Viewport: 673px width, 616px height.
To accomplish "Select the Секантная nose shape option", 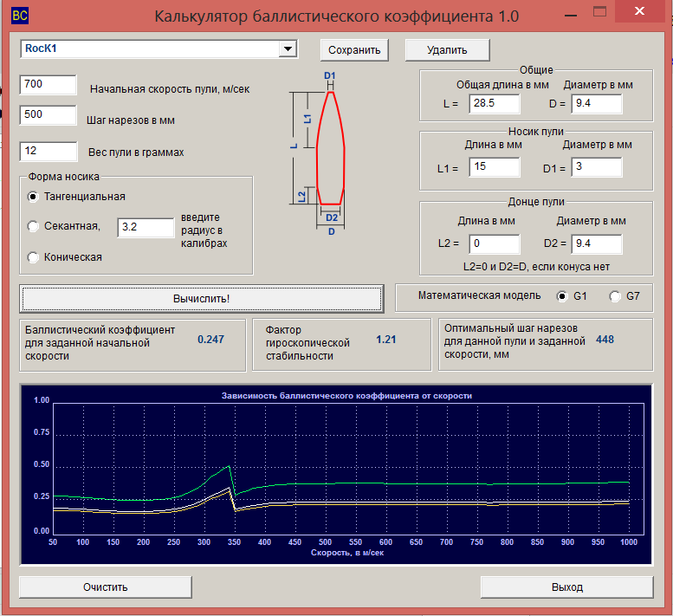I will [34, 227].
